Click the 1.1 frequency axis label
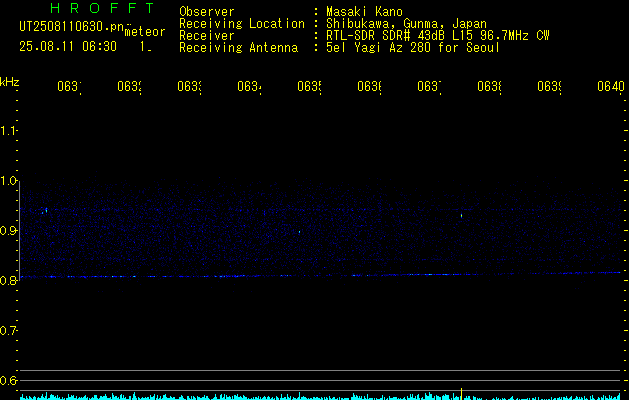Screen dimensions: 629x400 (8, 130)
